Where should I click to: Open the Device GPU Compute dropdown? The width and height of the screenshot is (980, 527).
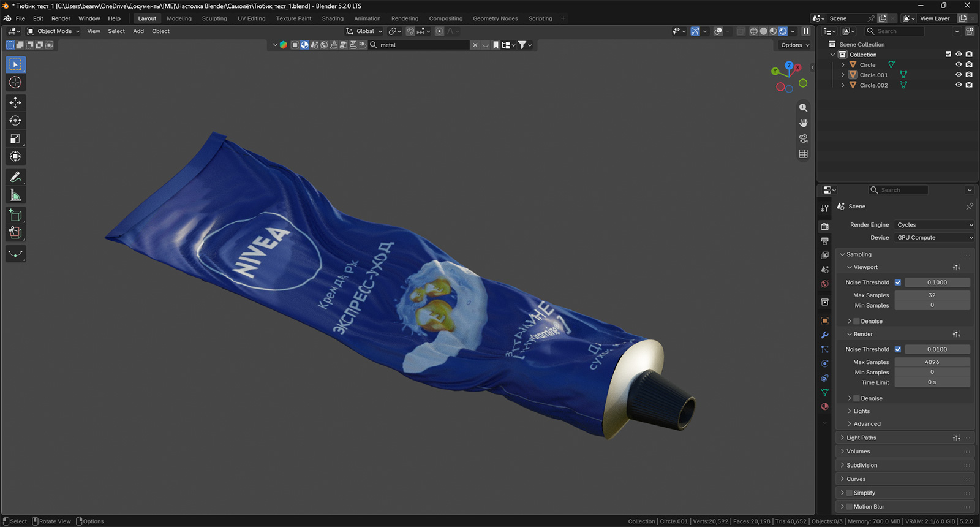pyautogui.click(x=933, y=238)
